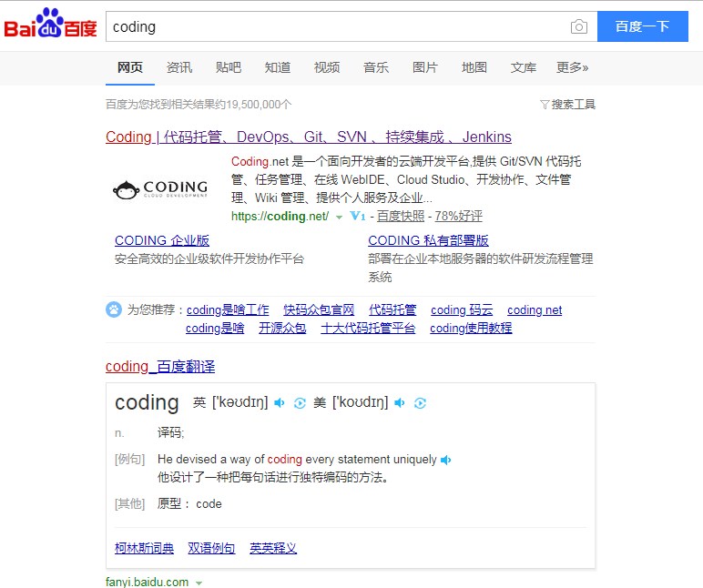Open recommended search coding使用教程
The image size is (703, 588).
pos(471,329)
